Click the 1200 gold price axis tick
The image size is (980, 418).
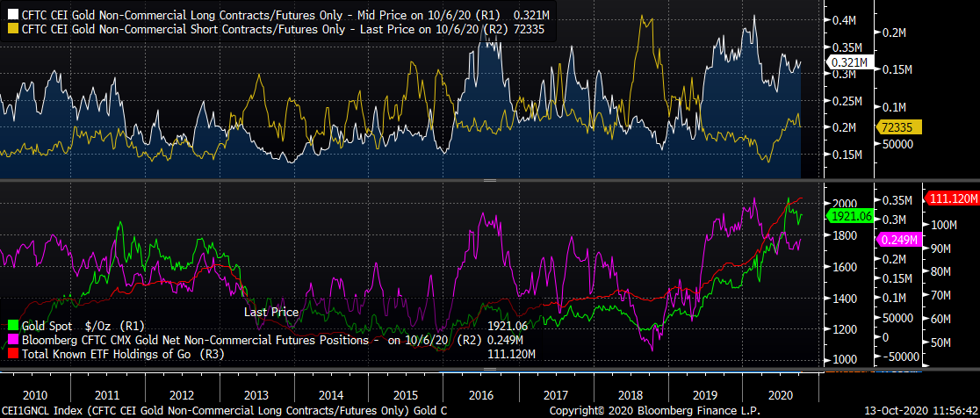844,329
